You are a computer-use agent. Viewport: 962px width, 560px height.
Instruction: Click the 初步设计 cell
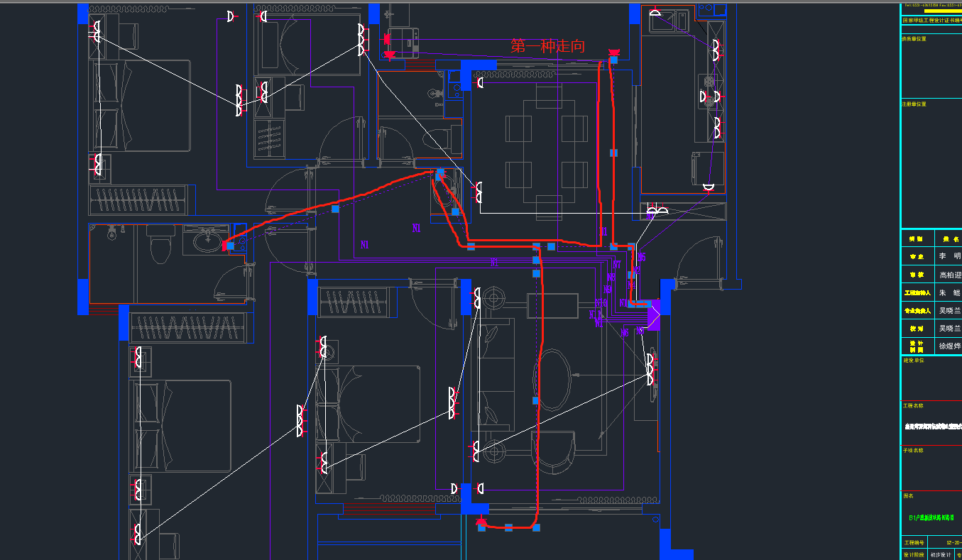940,554
